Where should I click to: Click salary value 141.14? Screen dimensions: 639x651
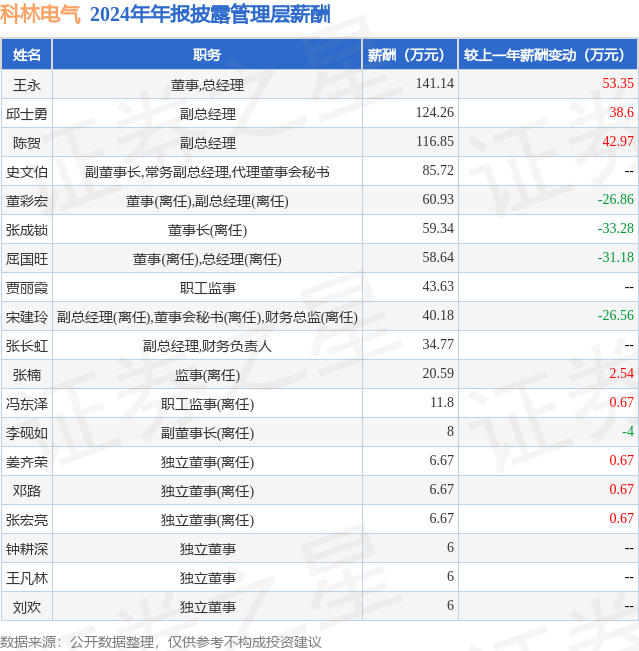tap(435, 83)
